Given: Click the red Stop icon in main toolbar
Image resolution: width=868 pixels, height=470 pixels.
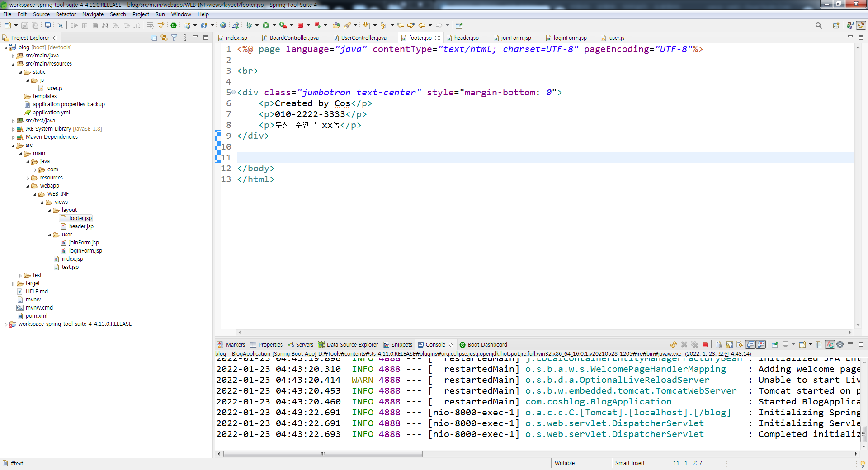Looking at the screenshot, I should coord(300,25).
